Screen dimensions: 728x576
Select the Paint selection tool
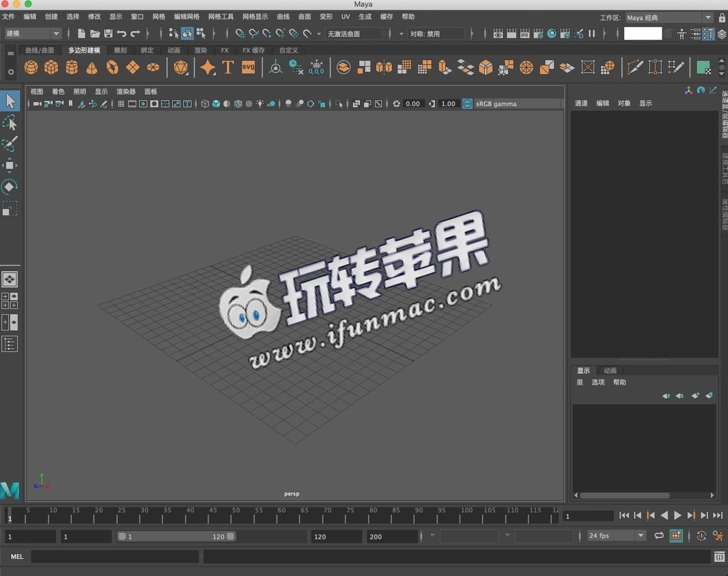pyautogui.click(x=10, y=144)
